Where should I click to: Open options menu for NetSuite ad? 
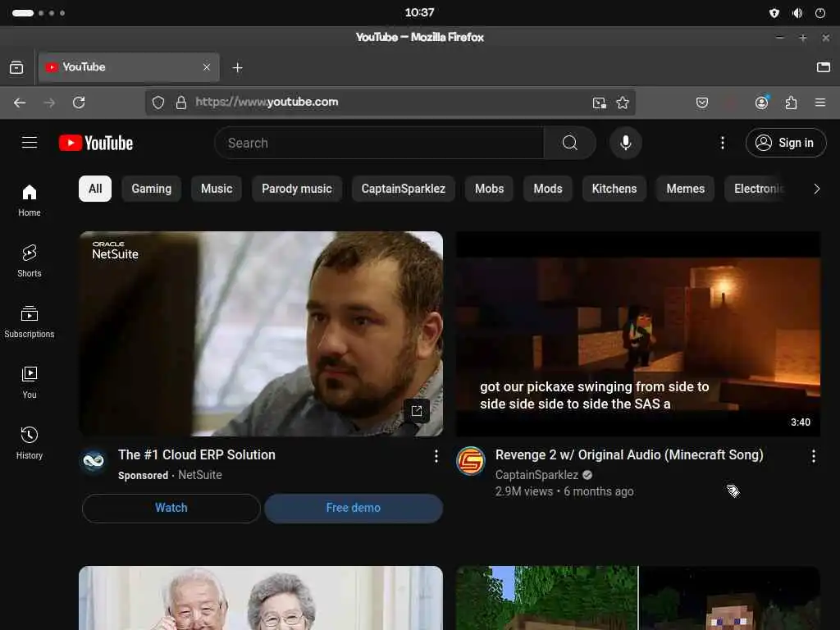436,456
